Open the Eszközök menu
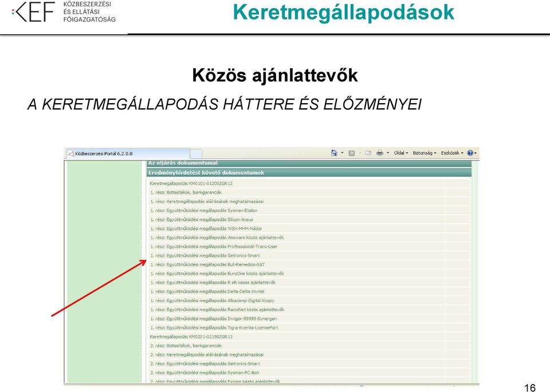This screenshot has width=550, height=392. [x=452, y=153]
